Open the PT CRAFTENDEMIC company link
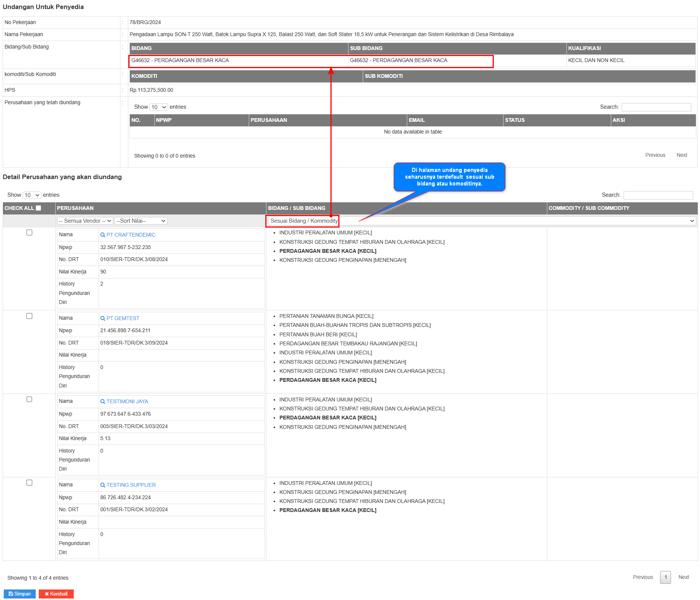 pos(131,235)
